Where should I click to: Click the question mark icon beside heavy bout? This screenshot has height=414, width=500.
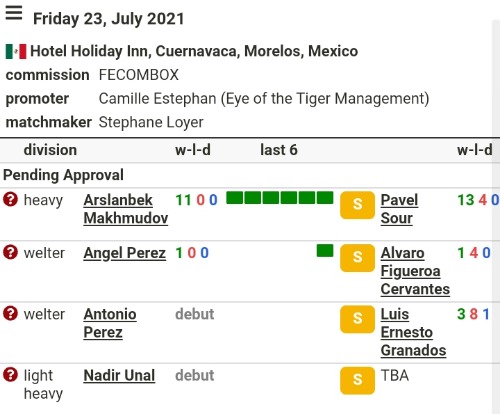[10, 199]
